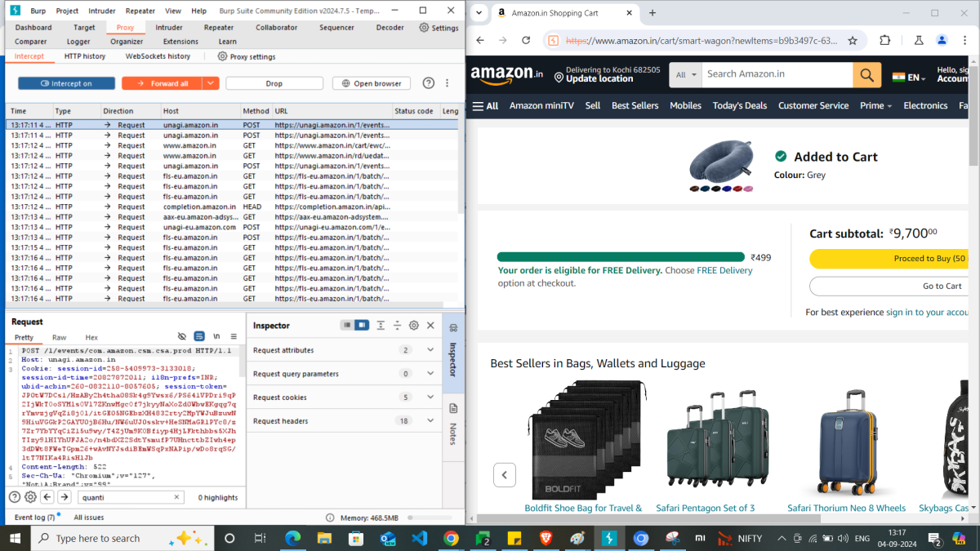Open Burp proxy help question mark icon

[x=428, y=83]
